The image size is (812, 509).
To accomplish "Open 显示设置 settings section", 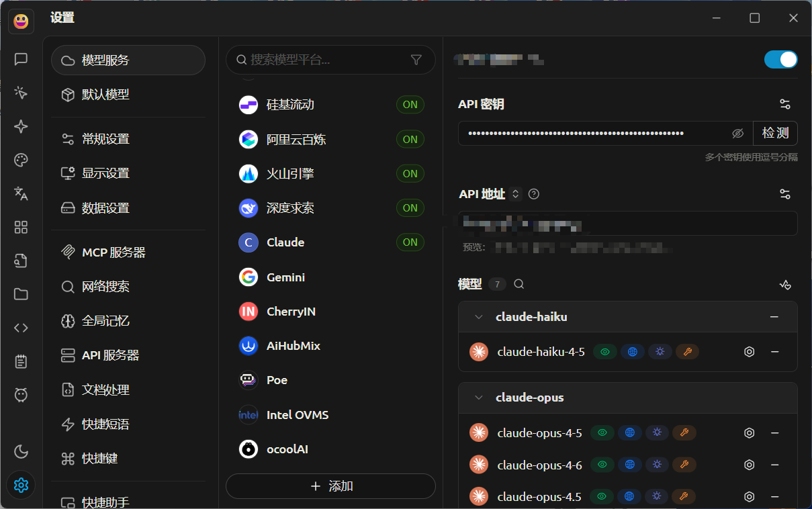I will tap(128, 173).
